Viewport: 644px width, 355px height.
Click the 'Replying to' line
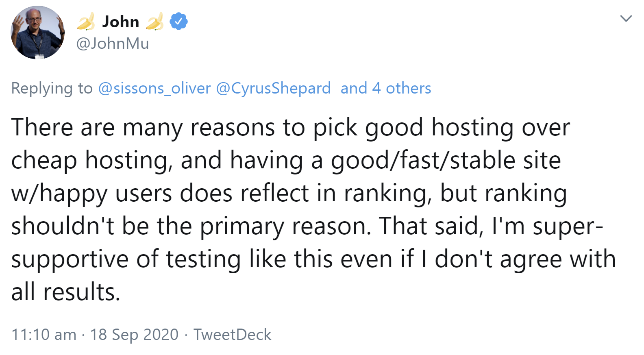pyautogui.click(x=51, y=88)
